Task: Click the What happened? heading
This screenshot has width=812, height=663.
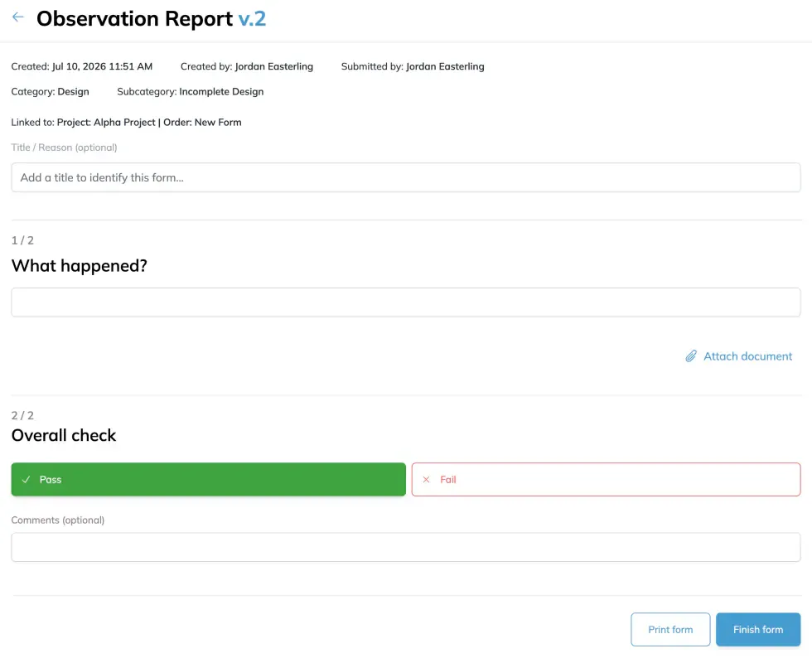Action: pyautogui.click(x=80, y=266)
